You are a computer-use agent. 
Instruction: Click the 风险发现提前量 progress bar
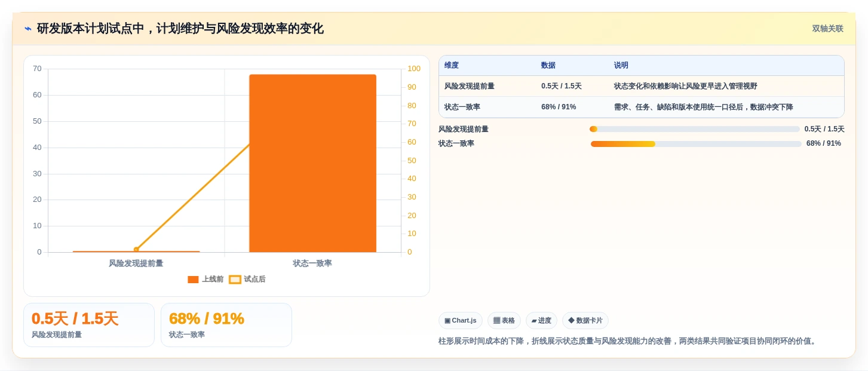(x=694, y=129)
